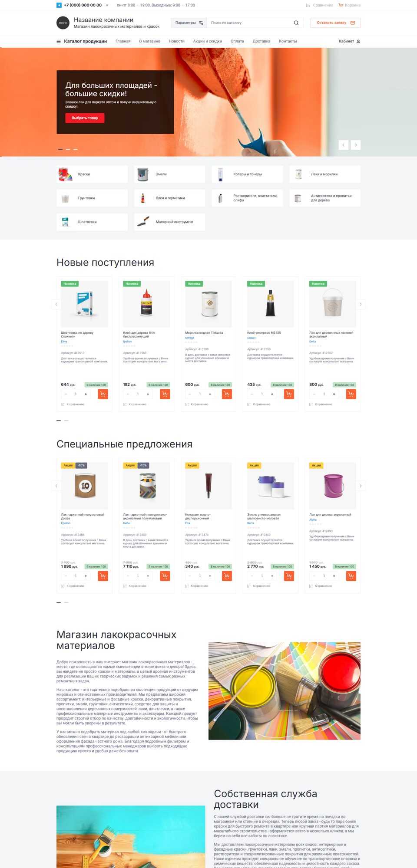Click the search magnifier icon

coord(296,23)
